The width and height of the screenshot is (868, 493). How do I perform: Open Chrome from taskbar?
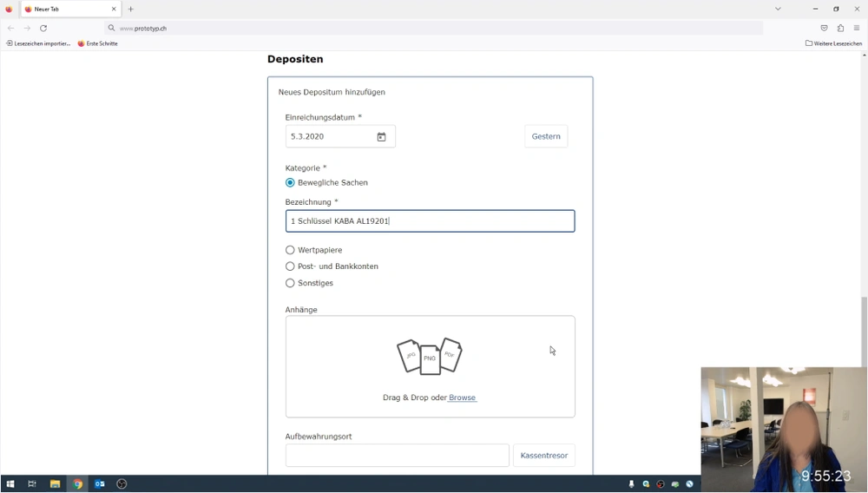pyautogui.click(x=77, y=484)
